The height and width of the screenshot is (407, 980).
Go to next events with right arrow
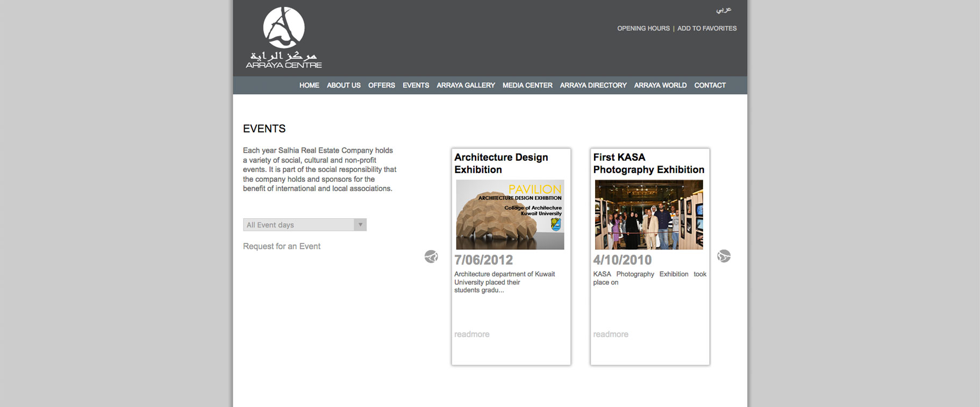[x=724, y=256]
